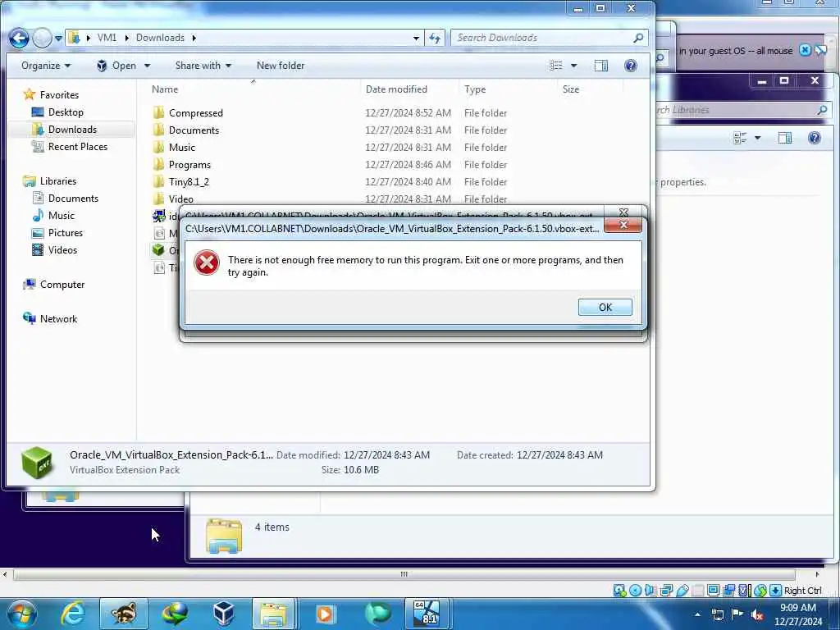Select the Documents folder in file list

(x=194, y=130)
